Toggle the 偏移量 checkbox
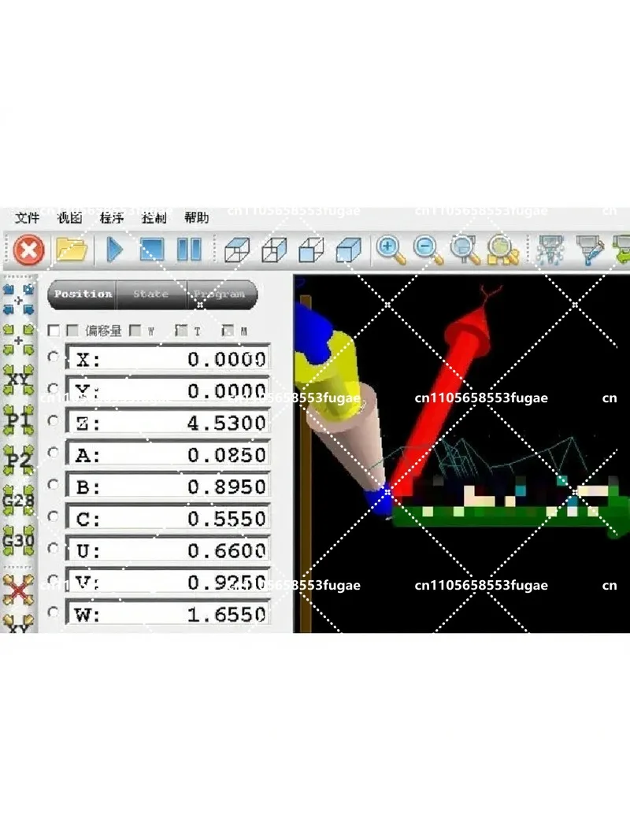 click(72, 331)
